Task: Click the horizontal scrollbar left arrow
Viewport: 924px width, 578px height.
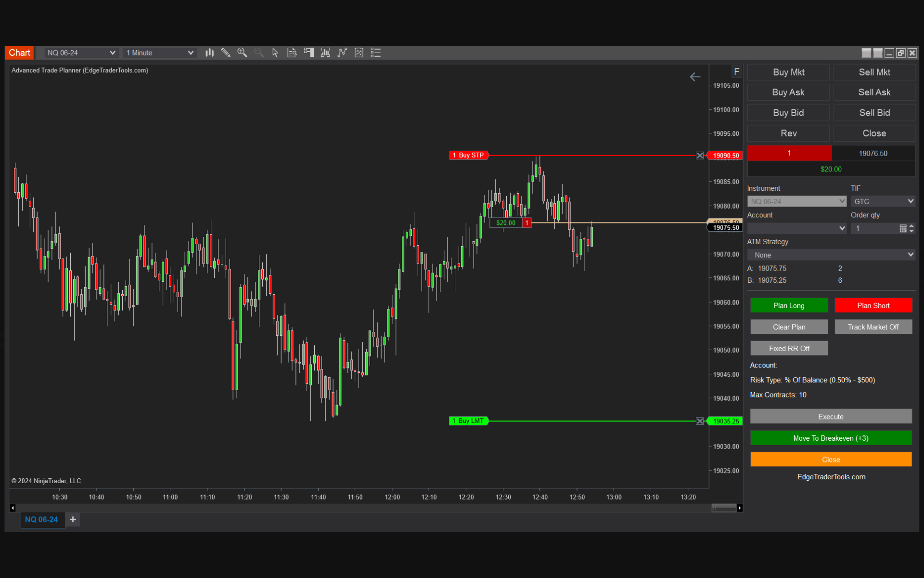Action: coord(13,508)
